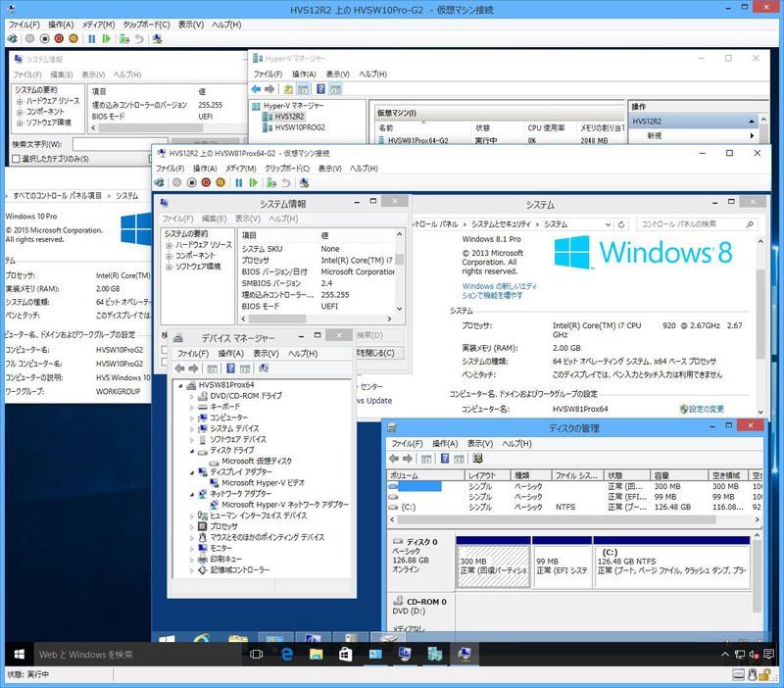Screen dimensions: 784x688
Task: Click Reset icon in HVSW81Prox64-G2 connection toolbar
Action: (254, 182)
